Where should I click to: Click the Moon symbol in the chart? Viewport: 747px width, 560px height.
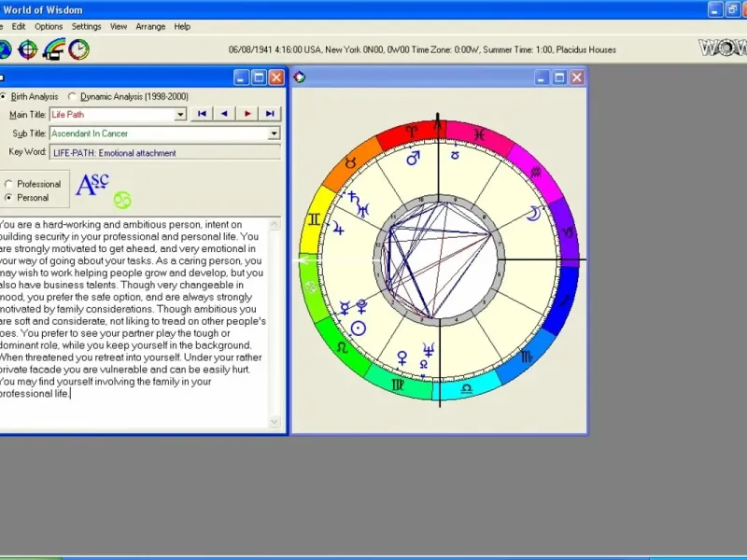coord(533,214)
